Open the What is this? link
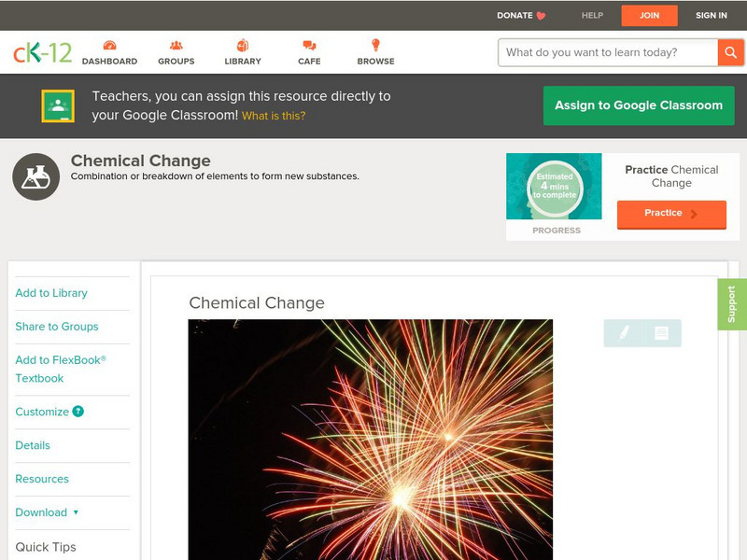The image size is (747, 560). coord(274,116)
